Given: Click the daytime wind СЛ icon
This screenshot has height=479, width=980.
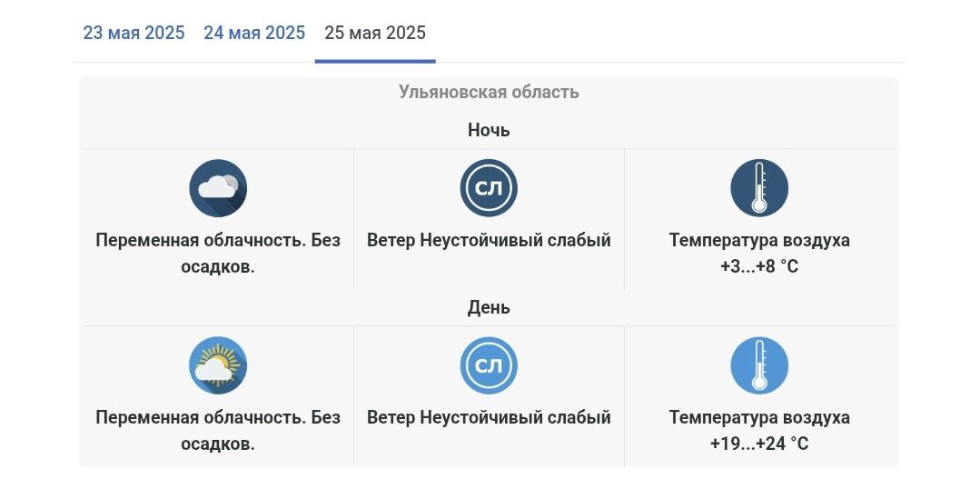Looking at the screenshot, I should (x=489, y=365).
